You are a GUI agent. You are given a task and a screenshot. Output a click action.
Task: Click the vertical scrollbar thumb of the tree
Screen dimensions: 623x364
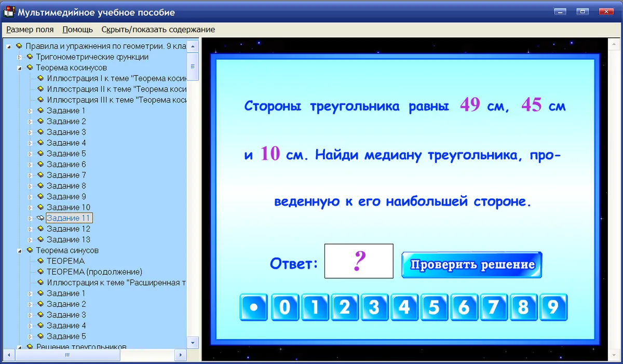click(x=193, y=66)
